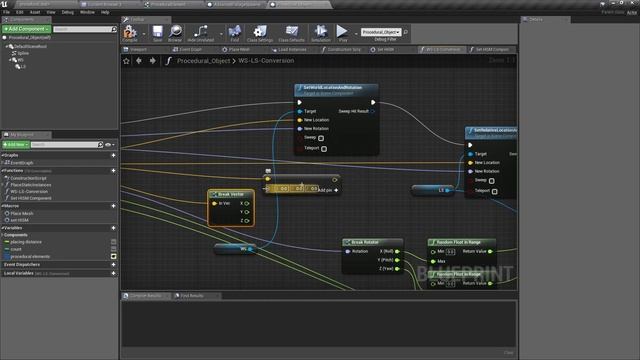Click My Blueprint search field
Image resolution: width=640 pixels, height=360 pixels.
pyautogui.click(x=67, y=144)
